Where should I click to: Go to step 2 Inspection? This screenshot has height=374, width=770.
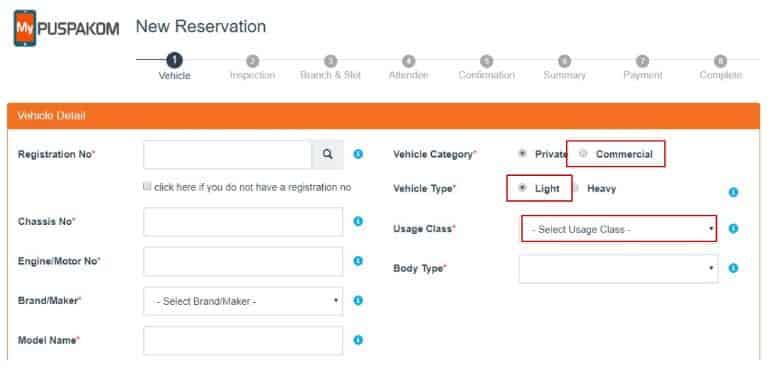click(x=252, y=67)
